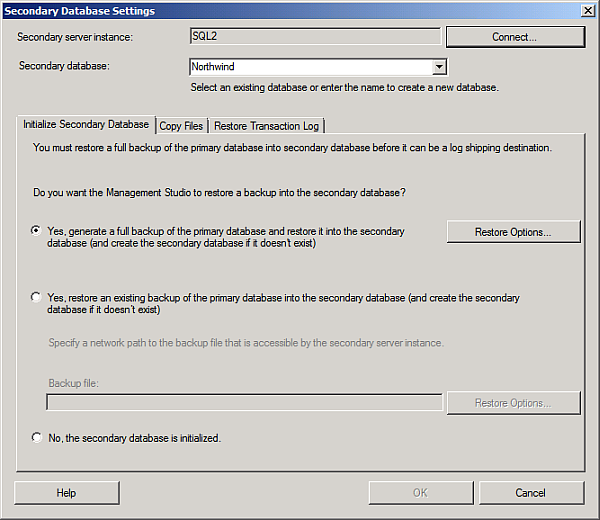Select 'generate a full backup' radio option

pos(37,230)
